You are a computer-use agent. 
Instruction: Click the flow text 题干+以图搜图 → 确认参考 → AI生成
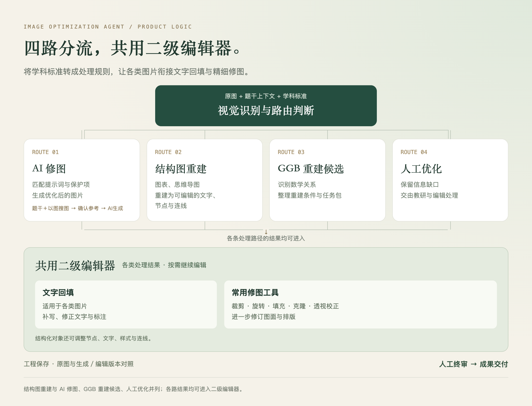(x=78, y=208)
